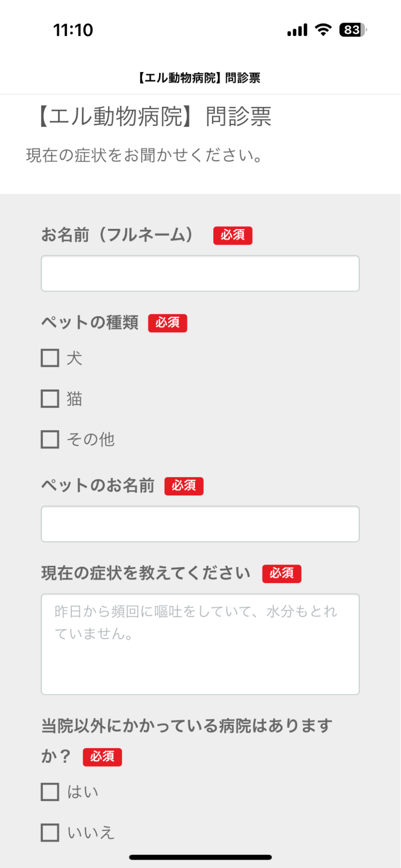Image resolution: width=401 pixels, height=868 pixels.
Task: Click the form heading 【エル動物病院】 問診票
Action: click(x=153, y=116)
